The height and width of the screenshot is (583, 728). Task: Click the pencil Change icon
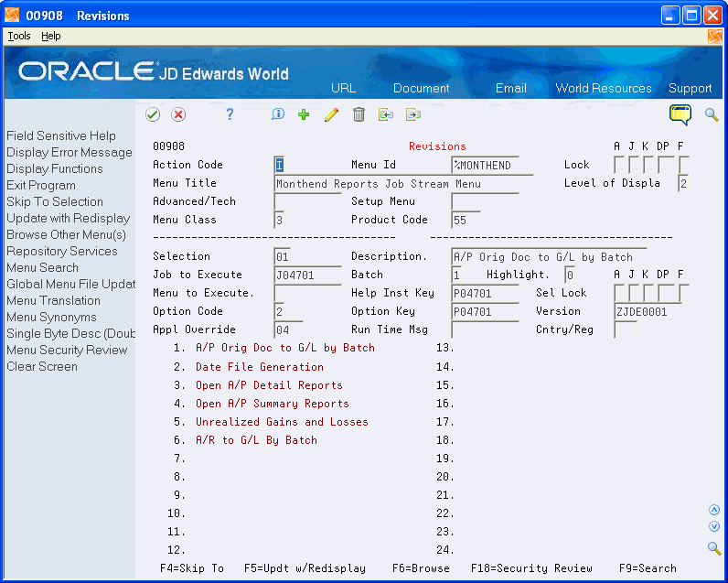331,114
